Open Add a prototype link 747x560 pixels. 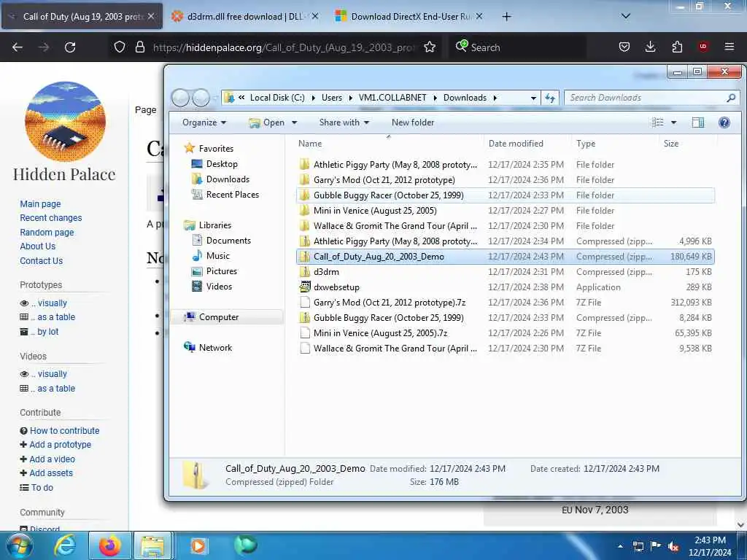click(x=60, y=444)
